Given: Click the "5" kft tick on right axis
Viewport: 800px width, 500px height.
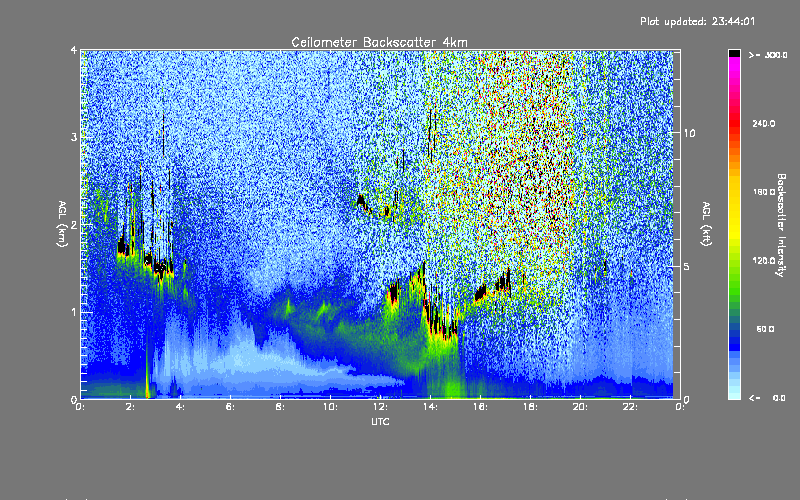Looking at the screenshot, I should coord(687,267).
